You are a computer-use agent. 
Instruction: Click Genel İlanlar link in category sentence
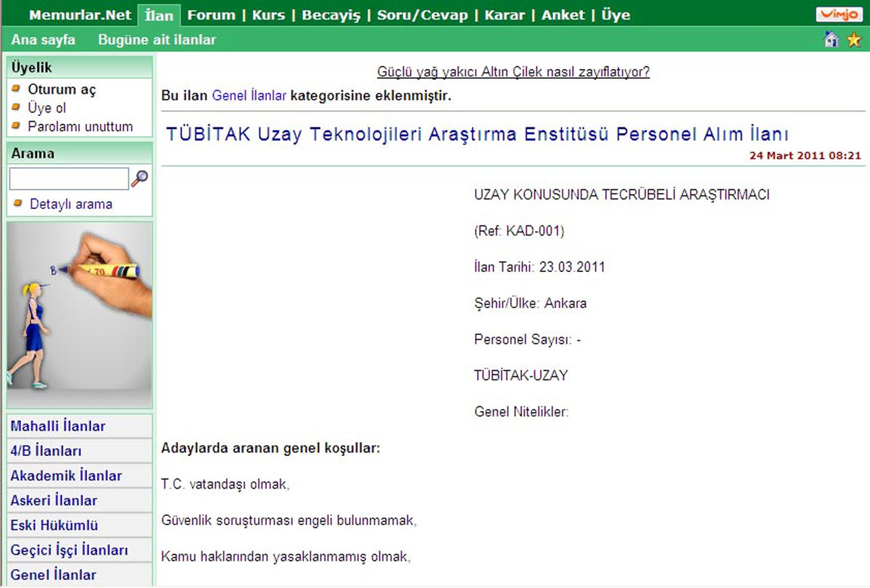click(x=249, y=96)
